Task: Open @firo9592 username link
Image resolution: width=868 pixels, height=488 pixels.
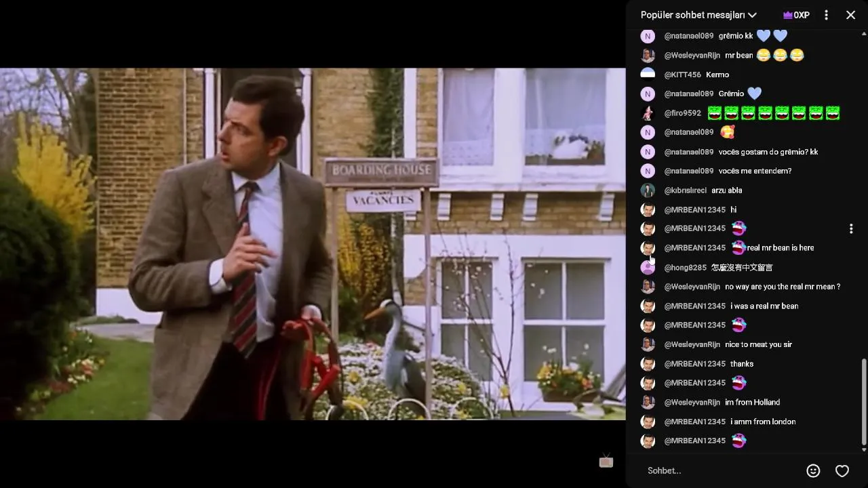Action: tap(682, 113)
